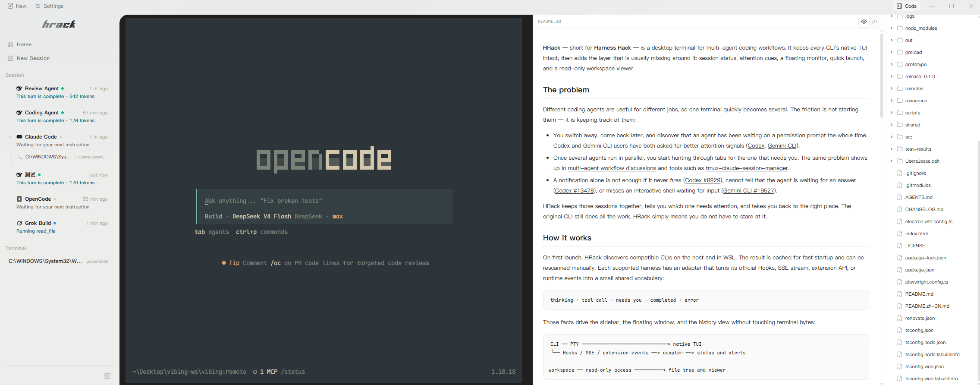The height and width of the screenshot is (385, 980).
Task: Open the C:\WINDOWS\System32 powershell terminal entry
Action: (x=58, y=261)
